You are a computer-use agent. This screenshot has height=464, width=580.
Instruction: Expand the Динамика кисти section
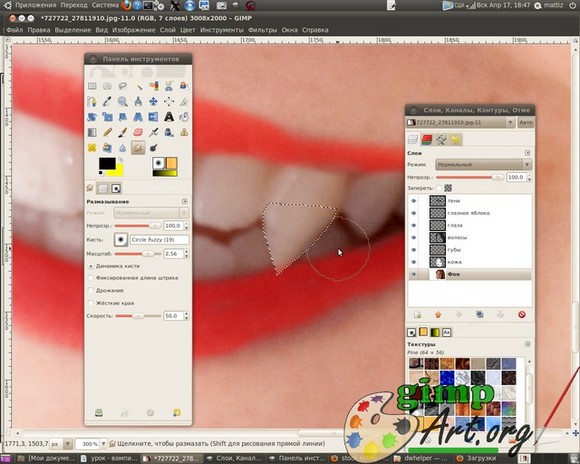(91, 266)
